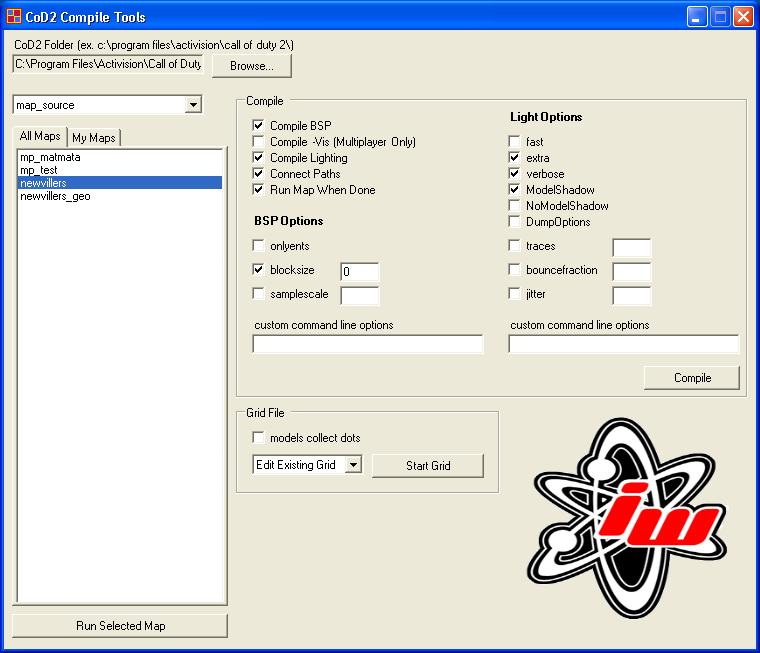Viewport: 760px width, 653px height.
Task: Click the blocksize value field
Action: (360, 271)
